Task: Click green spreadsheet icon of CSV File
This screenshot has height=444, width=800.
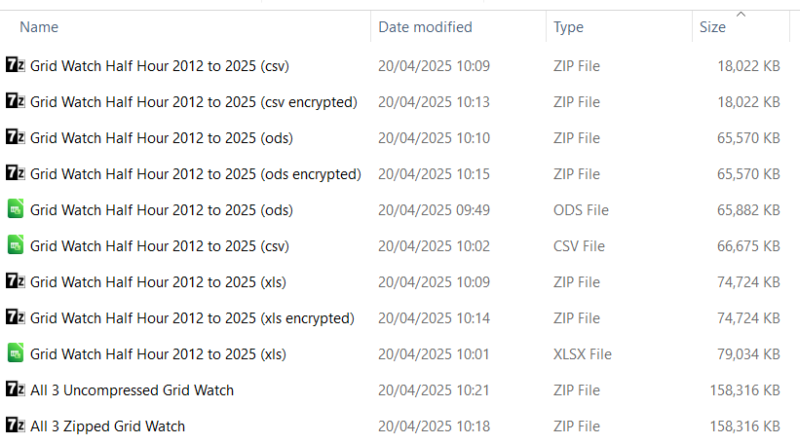Action: click(x=15, y=245)
